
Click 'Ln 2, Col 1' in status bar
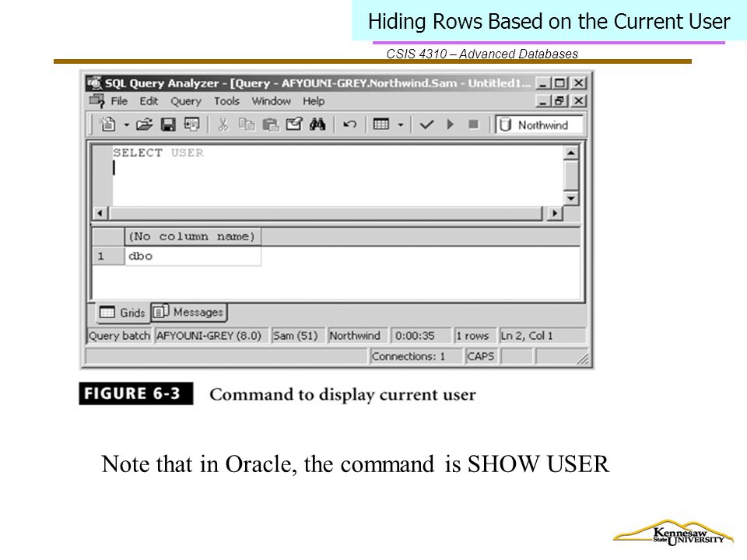(527, 336)
